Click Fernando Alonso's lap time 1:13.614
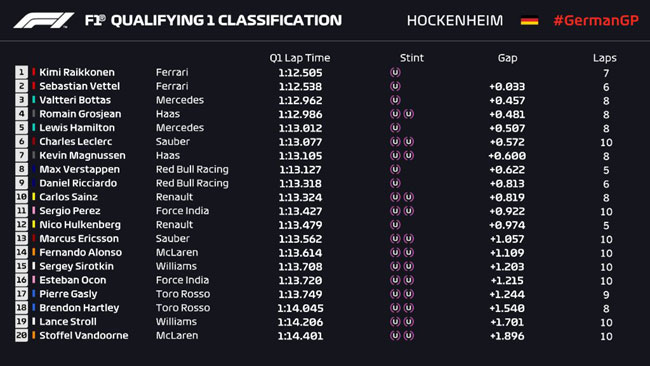 [x=300, y=253]
